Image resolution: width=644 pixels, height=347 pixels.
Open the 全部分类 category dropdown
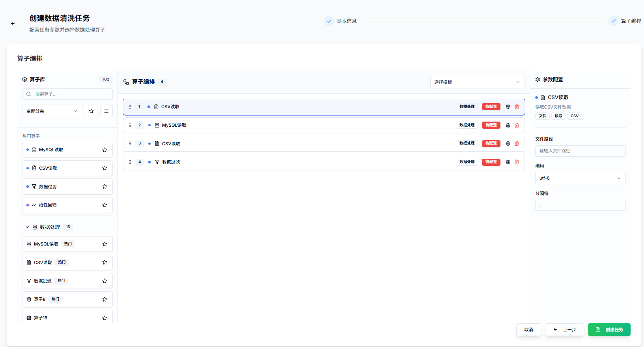pyautogui.click(x=52, y=111)
